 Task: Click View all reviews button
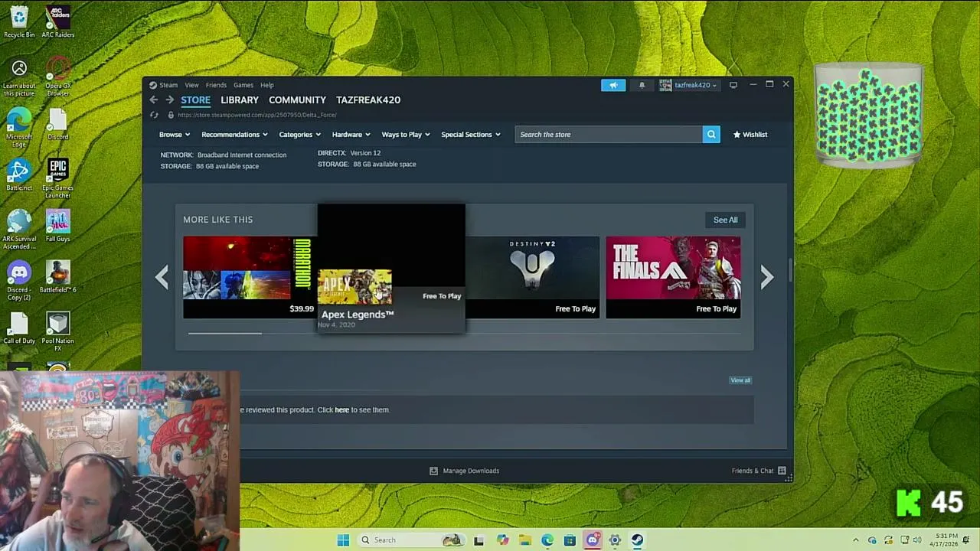[x=740, y=380]
